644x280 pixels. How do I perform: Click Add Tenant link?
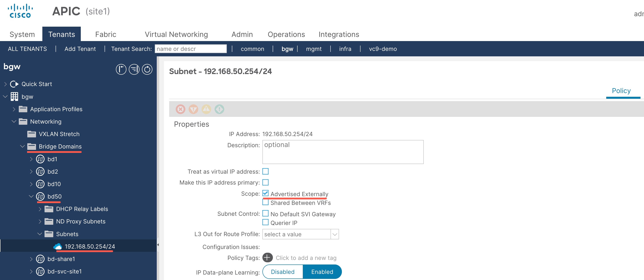80,49
